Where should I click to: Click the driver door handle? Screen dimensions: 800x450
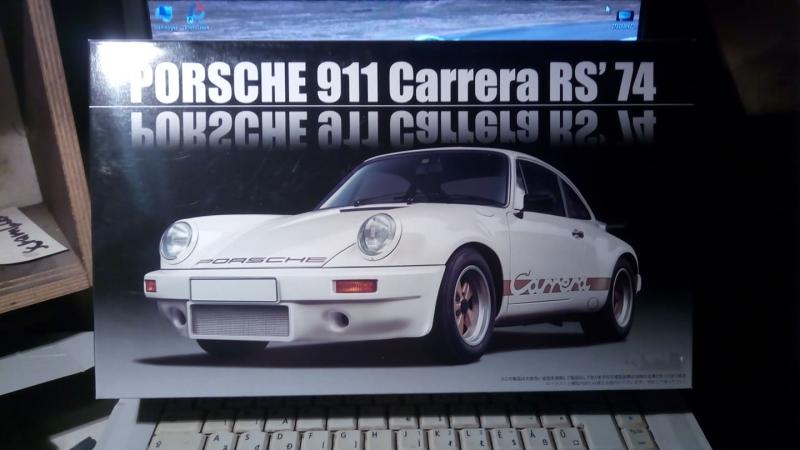577,233
